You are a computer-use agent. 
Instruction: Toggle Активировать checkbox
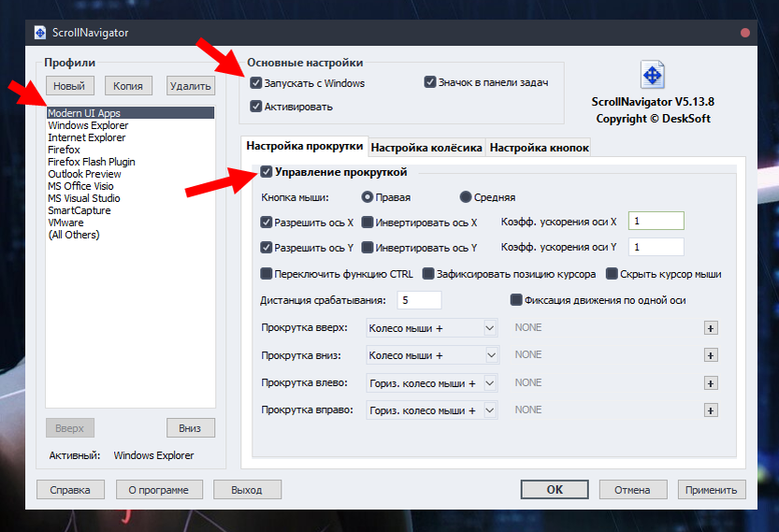point(256,107)
